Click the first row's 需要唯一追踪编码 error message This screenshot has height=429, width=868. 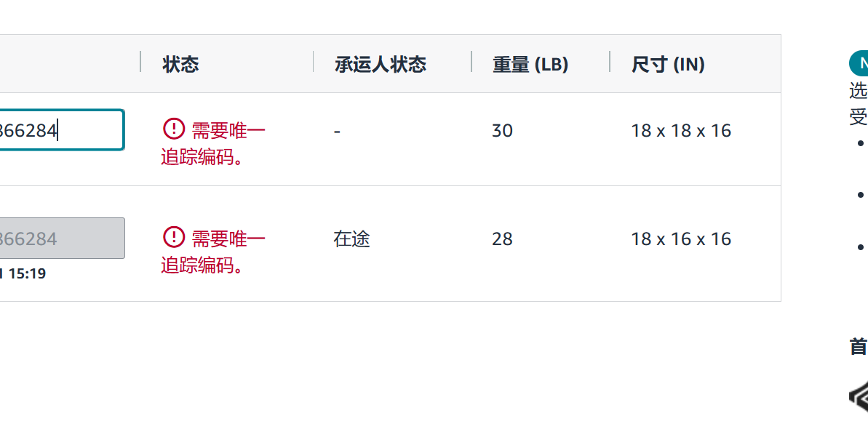point(214,143)
